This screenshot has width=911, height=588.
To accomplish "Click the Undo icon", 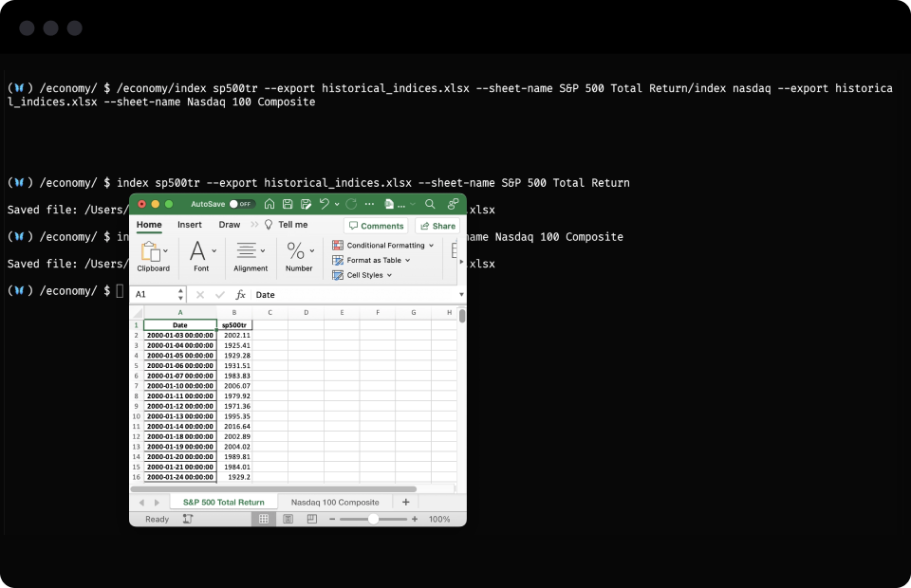I will click(x=324, y=204).
